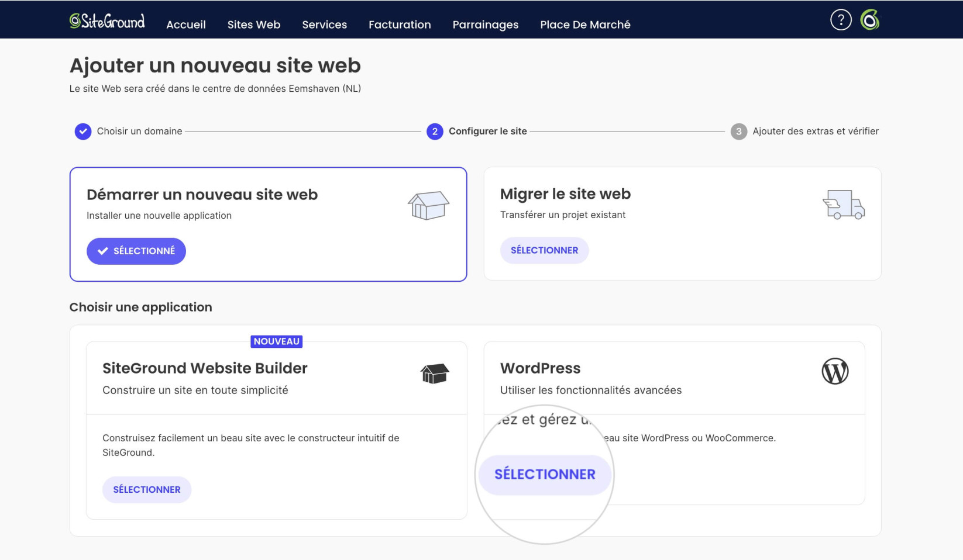This screenshot has height=560, width=963.
Task: Click the SÉLECTIONNÉ button
Action: (136, 251)
